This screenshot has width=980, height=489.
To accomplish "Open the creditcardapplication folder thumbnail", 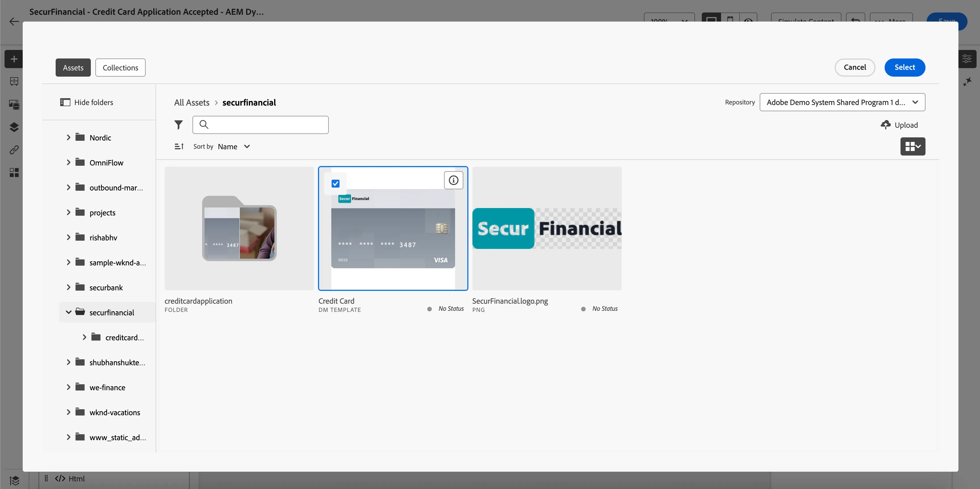I will coord(239,228).
